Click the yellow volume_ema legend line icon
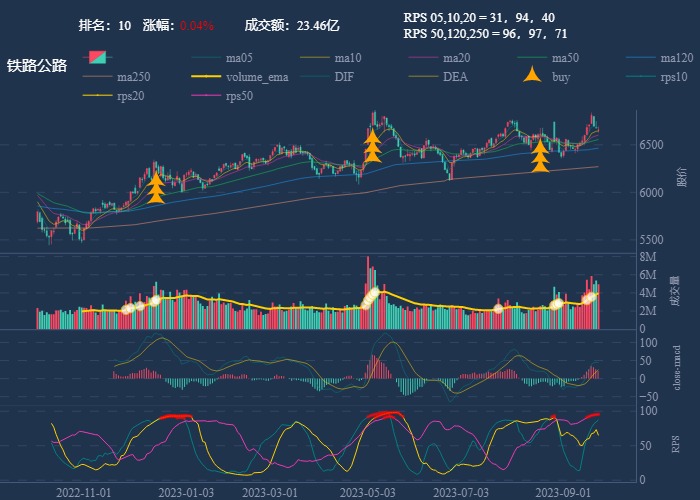 (204, 77)
